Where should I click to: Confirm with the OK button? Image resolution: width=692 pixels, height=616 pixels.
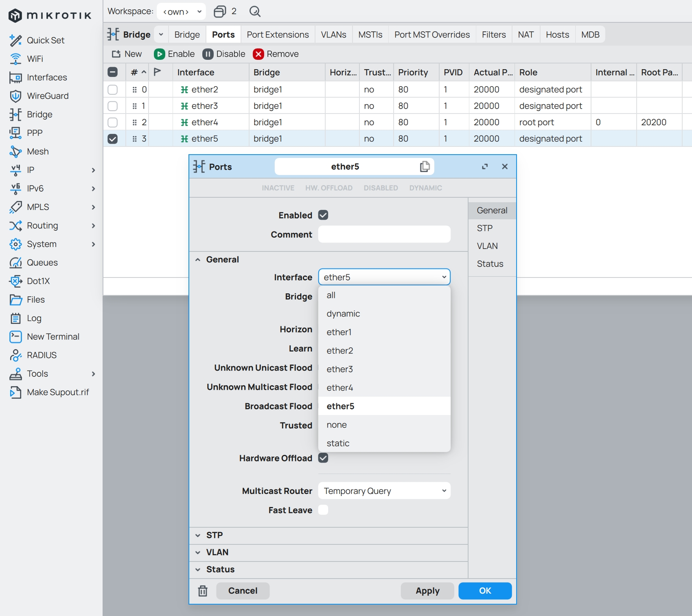coord(485,591)
